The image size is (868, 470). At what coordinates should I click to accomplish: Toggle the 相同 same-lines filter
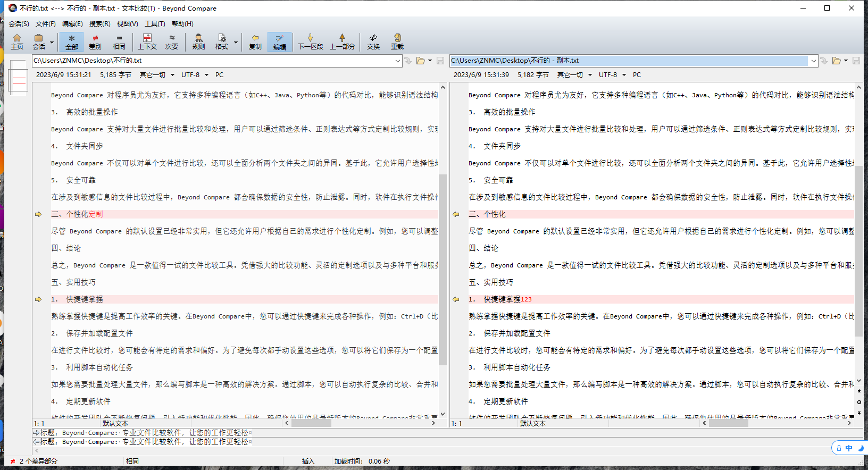click(119, 41)
